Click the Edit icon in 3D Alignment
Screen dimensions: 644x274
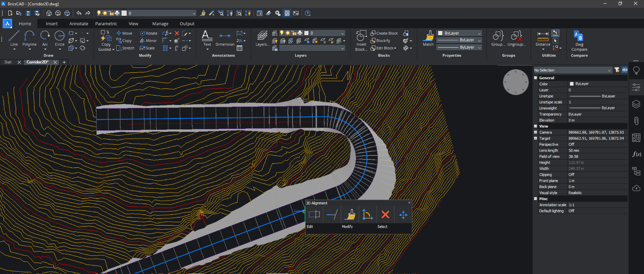pos(314,215)
